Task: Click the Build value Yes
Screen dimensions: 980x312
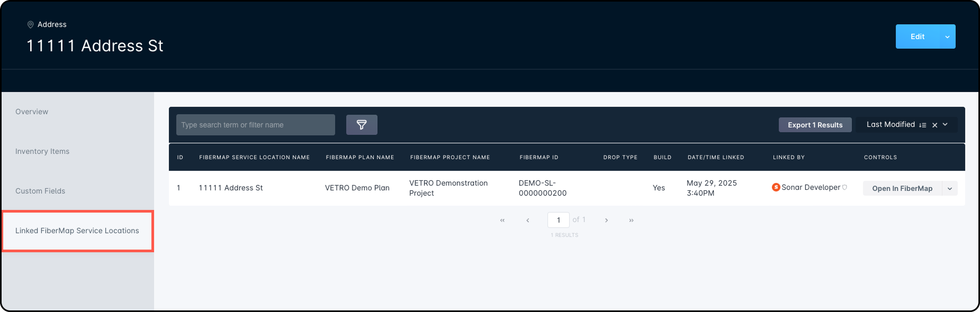Action: click(x=659, y=188)
